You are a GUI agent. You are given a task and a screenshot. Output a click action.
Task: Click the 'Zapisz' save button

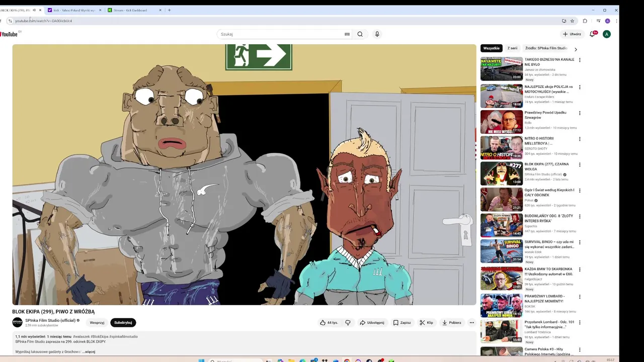[402, 323]
